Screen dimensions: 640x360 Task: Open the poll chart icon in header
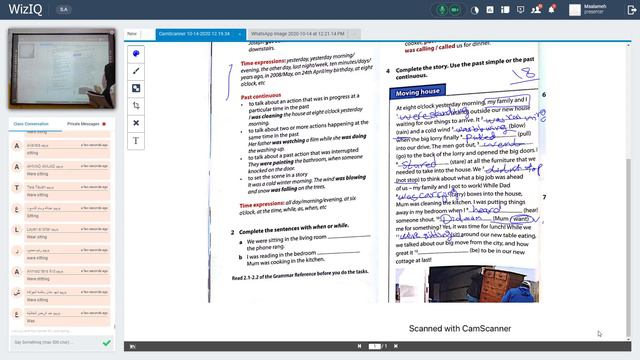click(490, 9)
